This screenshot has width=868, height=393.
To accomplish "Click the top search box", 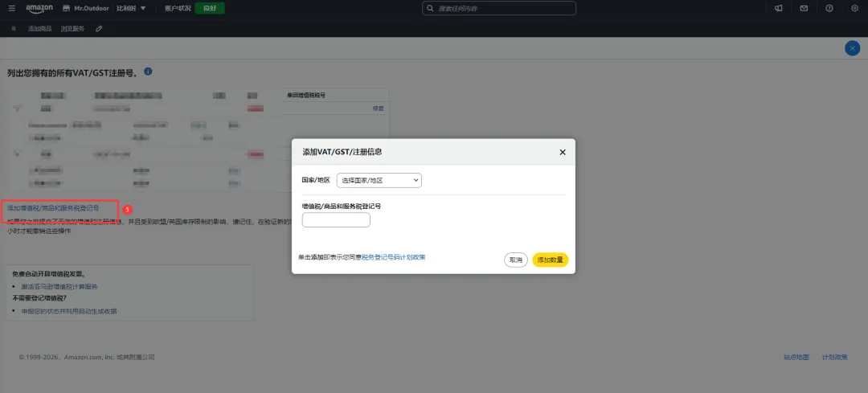I will 499,8.
